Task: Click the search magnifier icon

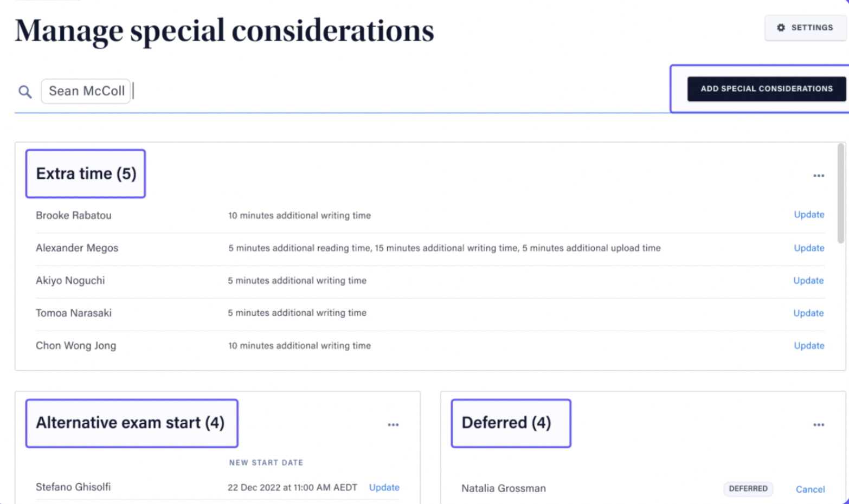Action: pos(25,92)
